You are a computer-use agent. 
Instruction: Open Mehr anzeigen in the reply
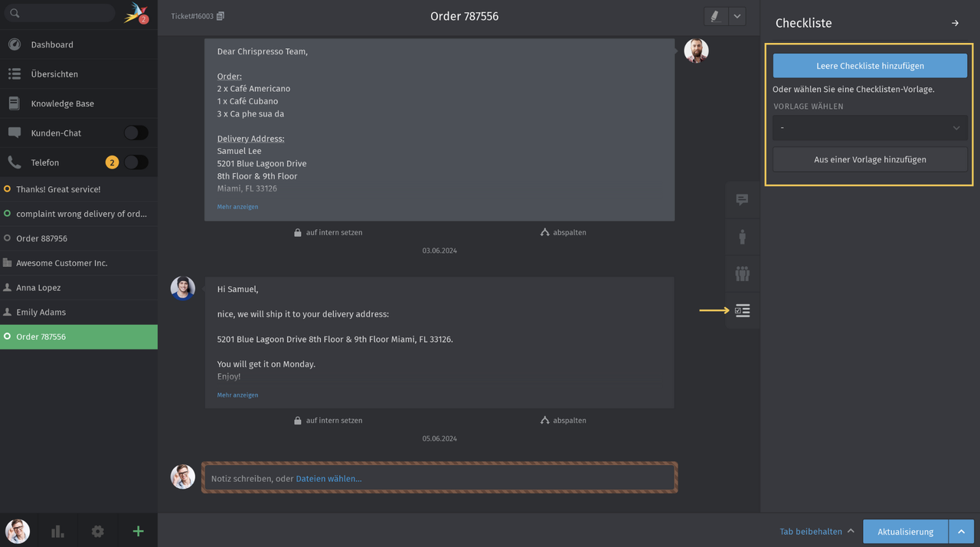coord(237,395)
